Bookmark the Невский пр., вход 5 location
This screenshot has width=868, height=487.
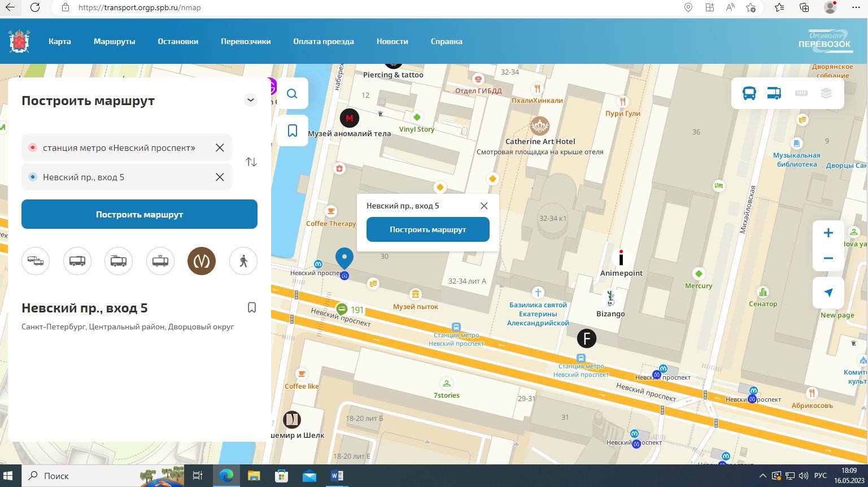[x=252, y=307]
